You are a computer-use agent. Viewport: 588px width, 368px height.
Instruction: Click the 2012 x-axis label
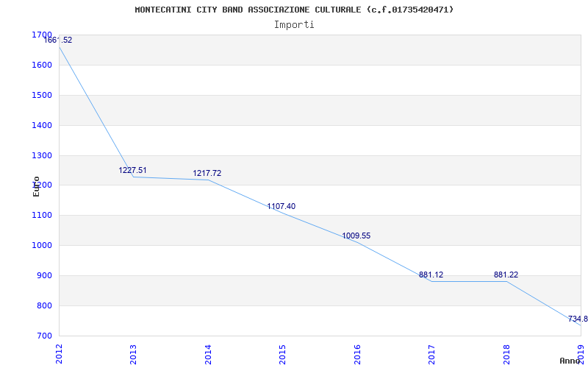[59, 354]
